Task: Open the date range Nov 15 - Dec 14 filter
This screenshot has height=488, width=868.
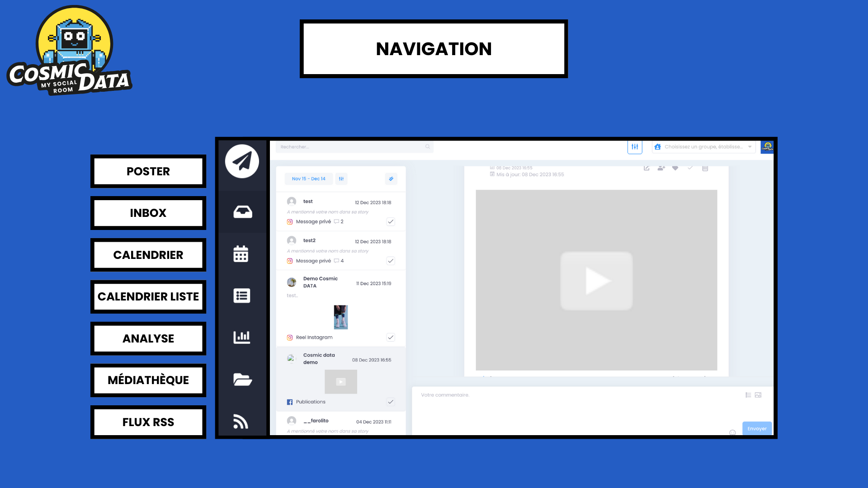Action: (308, 179)
